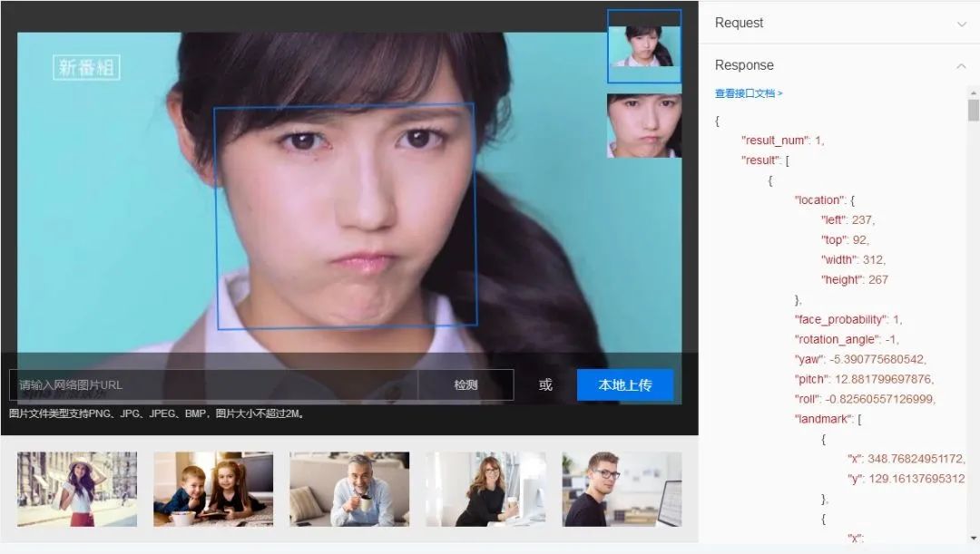Click the 本地上传 upload button

(x=625, y=384)
